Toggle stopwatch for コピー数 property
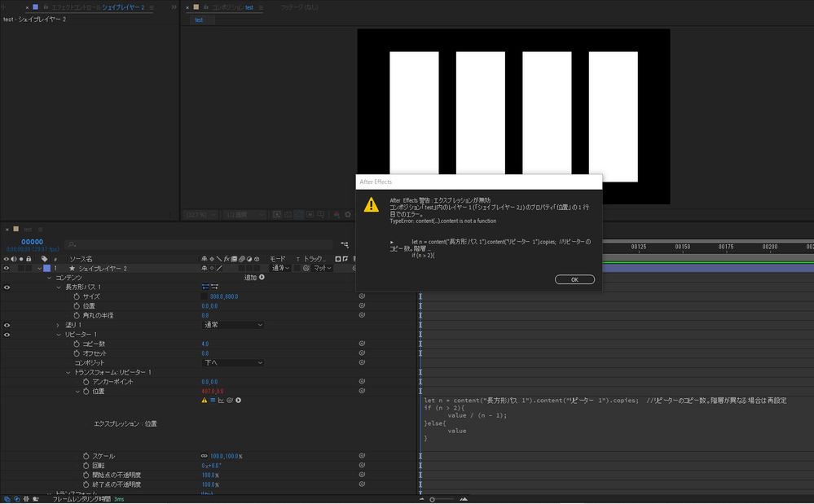 pos(77,344)
